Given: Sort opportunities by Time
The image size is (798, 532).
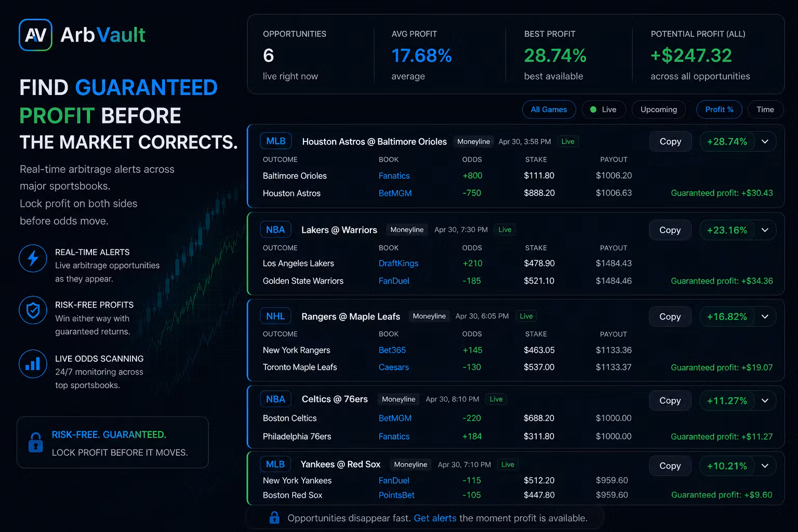Looking at the screenshot, I should [765, 110].
